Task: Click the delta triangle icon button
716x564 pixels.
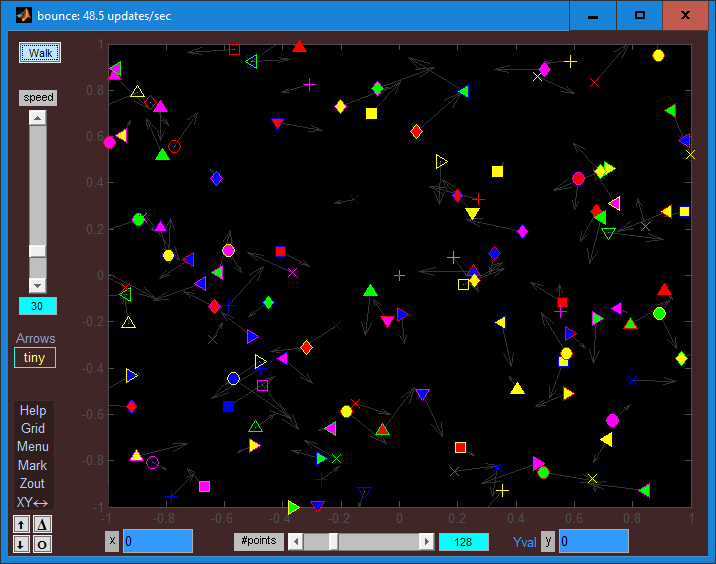Action: [x=42, y=524]
